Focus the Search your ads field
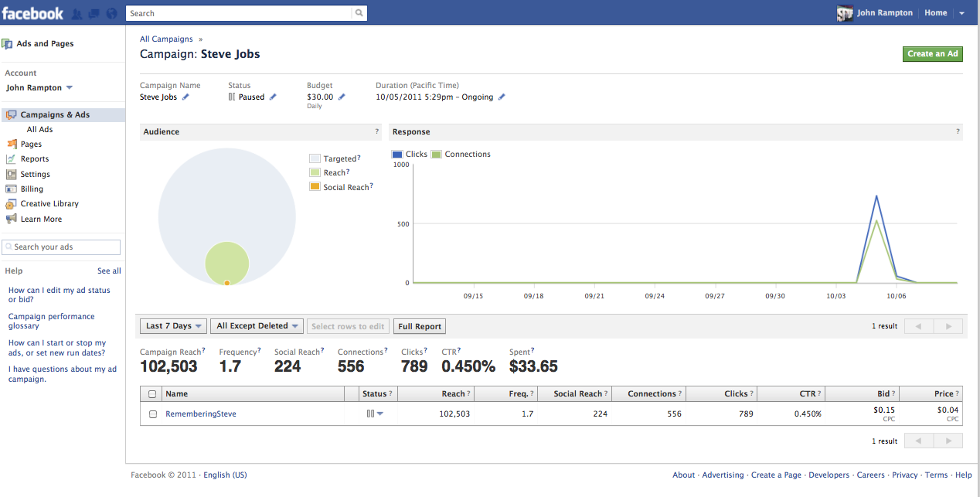This screenshot has width=980, height=497. coord(61,247)
